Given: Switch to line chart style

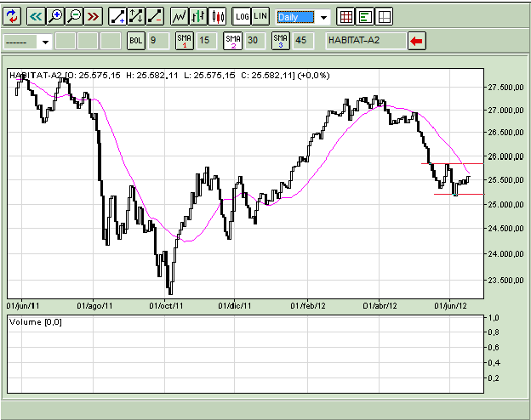Looking at the screenshot, I should coord(180,16).
